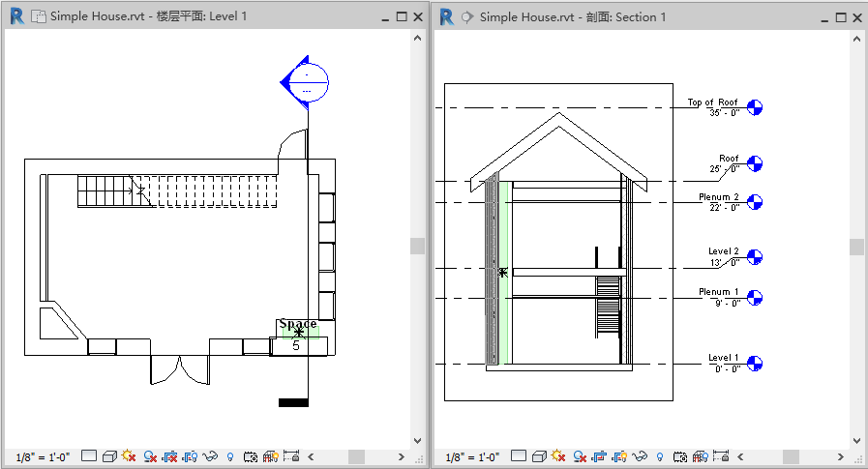868x469 pixels.
Task: Select Level 2 level head symbol
Action: point(755,257)
